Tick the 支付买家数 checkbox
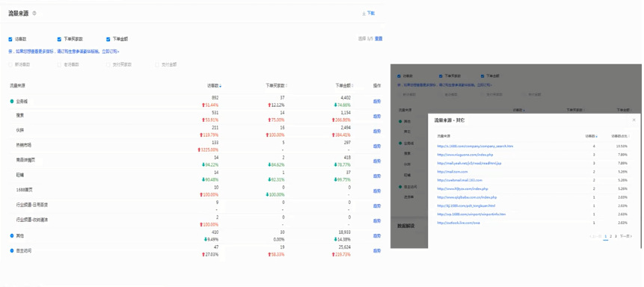 [108, 65]
